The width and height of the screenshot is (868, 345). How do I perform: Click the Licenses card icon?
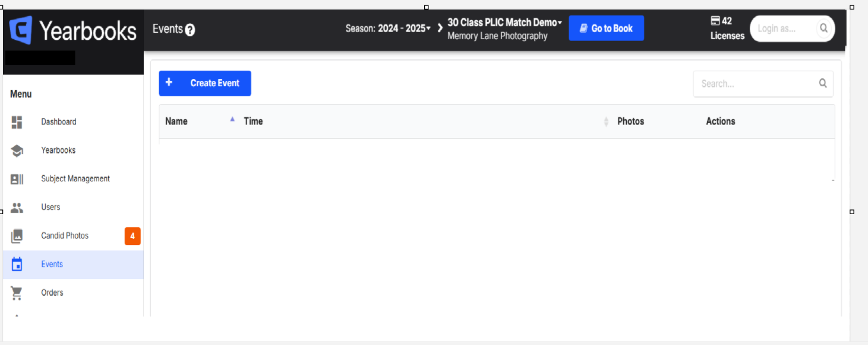coord(715,21)
